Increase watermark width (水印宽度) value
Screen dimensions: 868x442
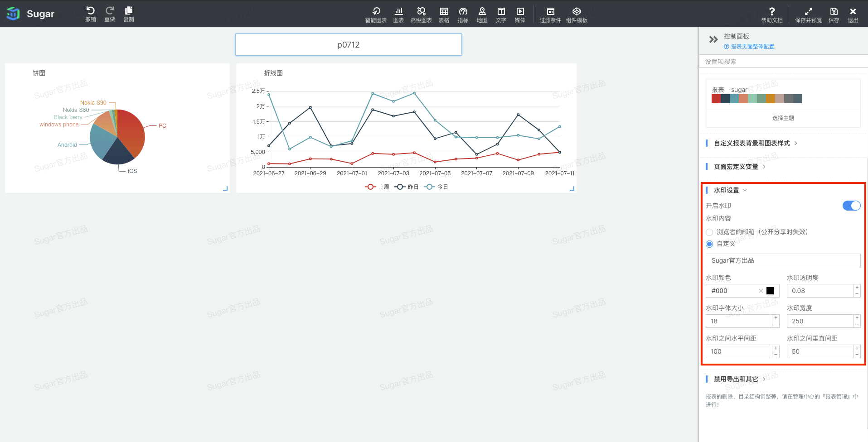pos(857,318)
